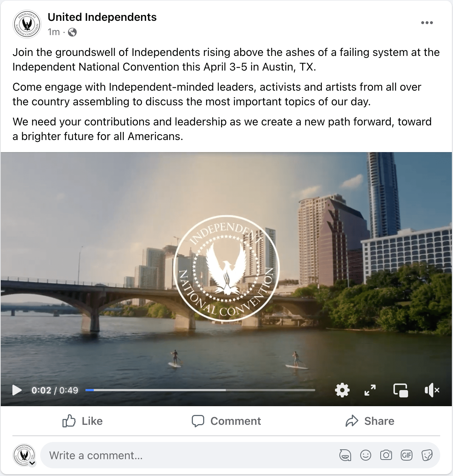Screen dimensions: 453x476
Task: Open the United Independents page name link
Action: (x=102, y=17)
